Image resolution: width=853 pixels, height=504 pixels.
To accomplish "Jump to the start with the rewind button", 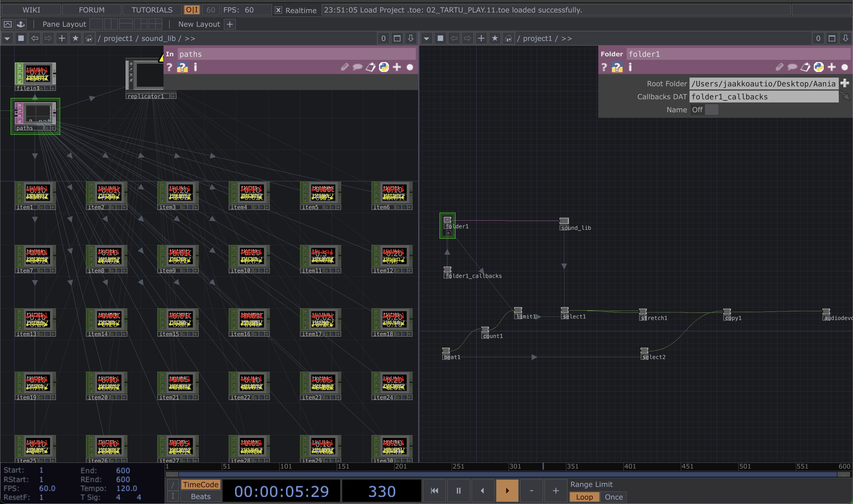I will [434, 490].
